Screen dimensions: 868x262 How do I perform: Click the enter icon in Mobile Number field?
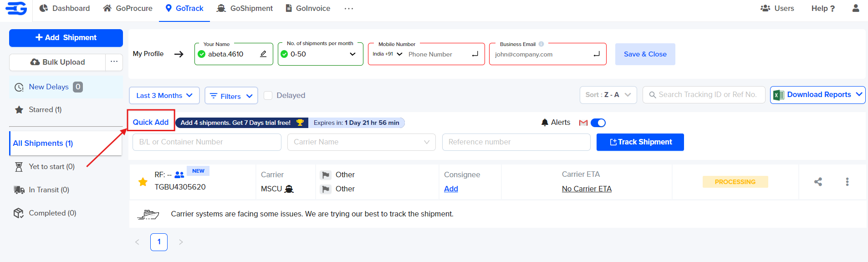pos(475,54)
